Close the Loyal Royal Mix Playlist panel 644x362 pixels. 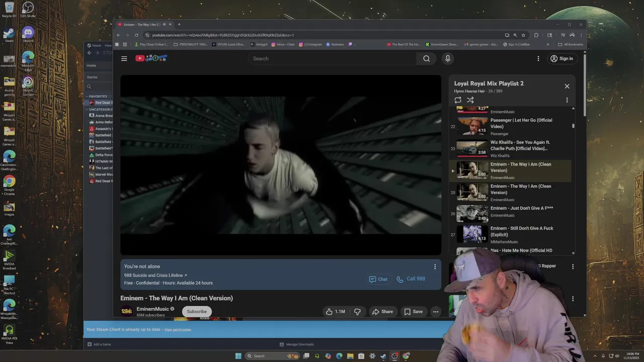[x=567, y=86]
